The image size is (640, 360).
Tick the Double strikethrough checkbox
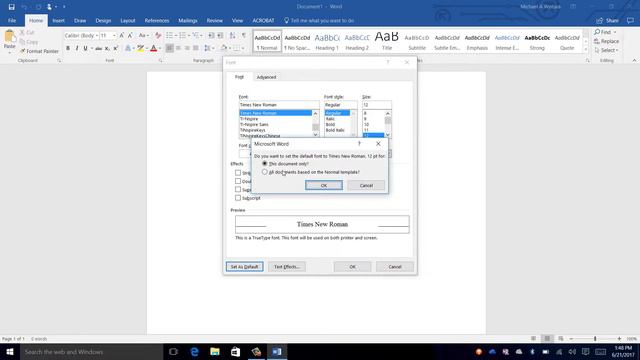point(238,181)
